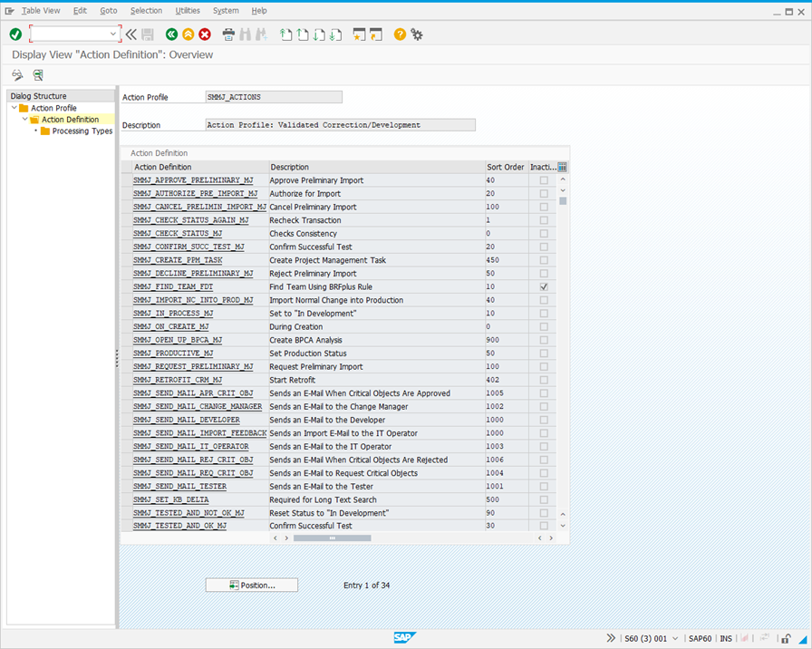Image resolution: width=812 pixels, height=649 pixels.
Task: Click the Print icon
Action: [x=229, y=34]
